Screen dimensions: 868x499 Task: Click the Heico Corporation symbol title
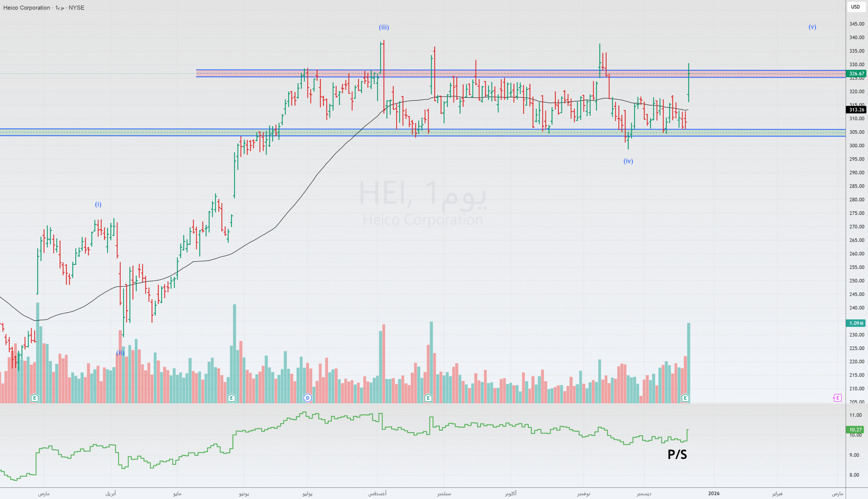(26, 7)
